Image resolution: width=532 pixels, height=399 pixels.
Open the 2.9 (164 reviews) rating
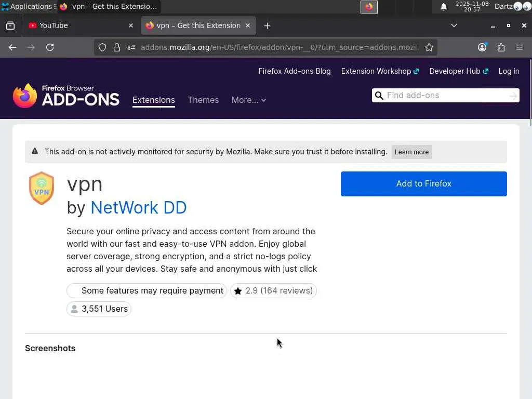[273, 291]
